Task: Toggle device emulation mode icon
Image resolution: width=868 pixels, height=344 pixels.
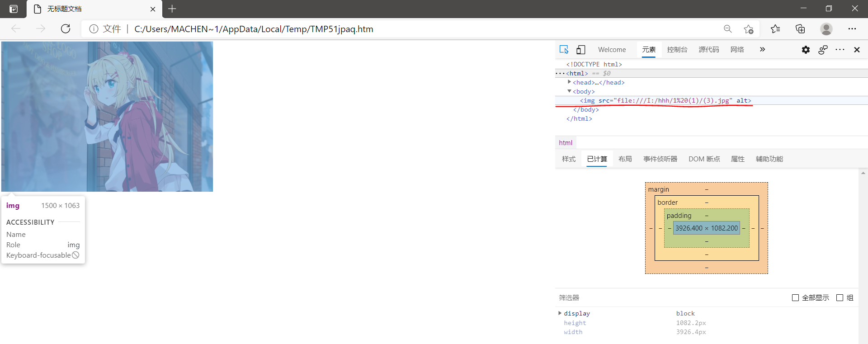Action: (581, 50)
